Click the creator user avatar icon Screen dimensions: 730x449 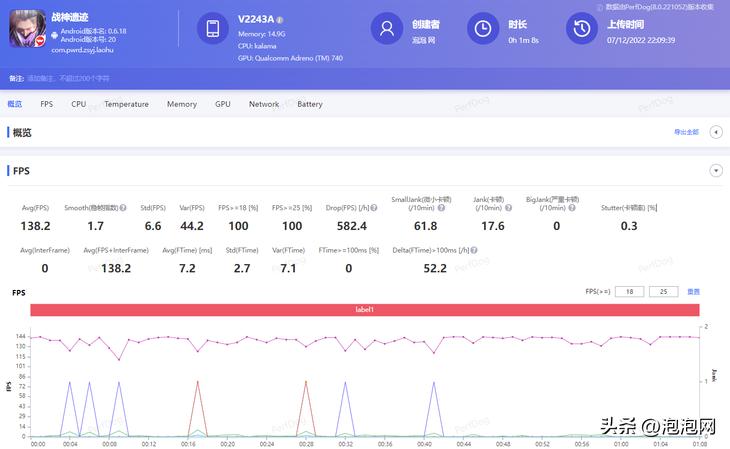tap(386, 29)
